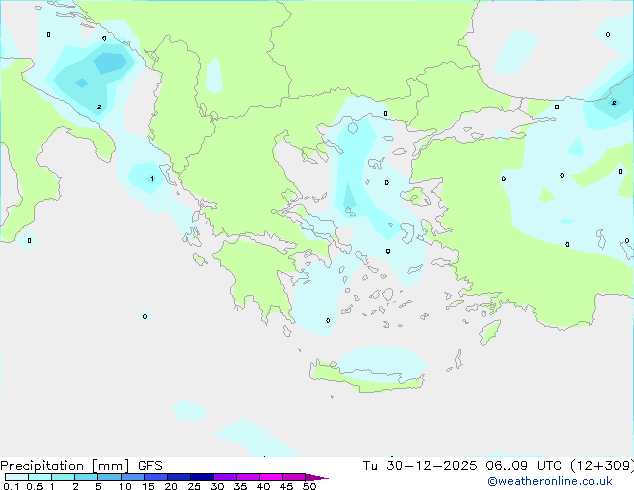Click the legend scale number "10"
Image resolution: width=634 pixels, height=490 pixels.
point(125,486)
